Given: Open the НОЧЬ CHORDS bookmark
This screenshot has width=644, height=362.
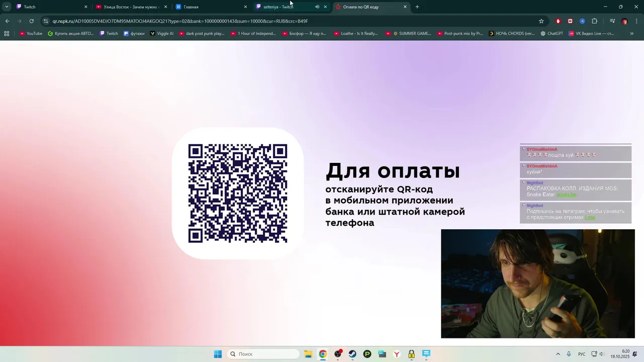Looking at the screenshot, I should 512,34.
